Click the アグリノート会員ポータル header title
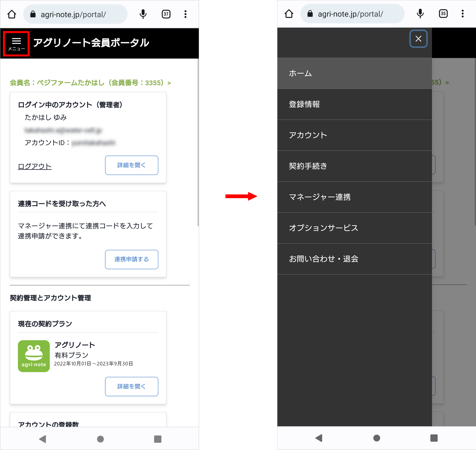Image resolution: width=476 pixels, height=450 pixels. pyautogui.click(x=91, y=43)
